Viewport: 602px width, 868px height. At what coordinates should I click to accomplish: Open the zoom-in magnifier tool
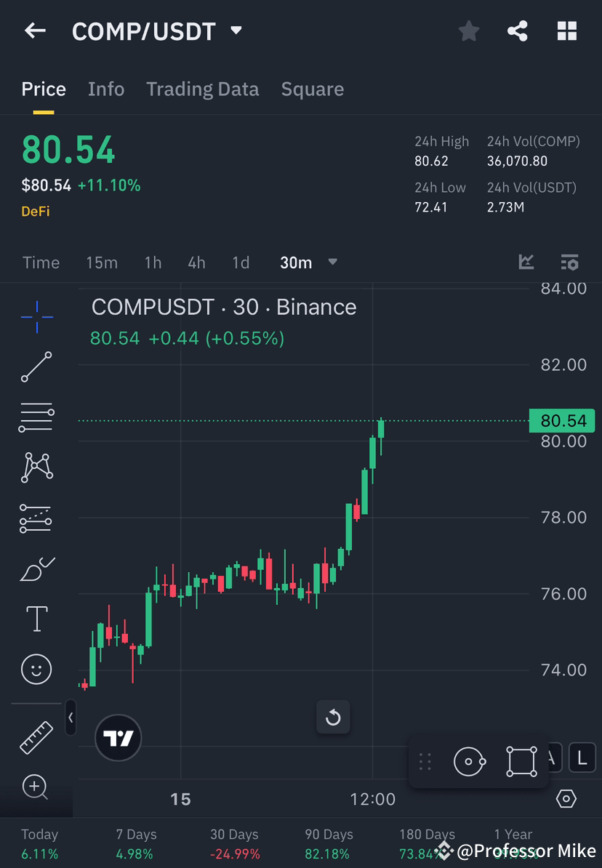coord(36,787)
